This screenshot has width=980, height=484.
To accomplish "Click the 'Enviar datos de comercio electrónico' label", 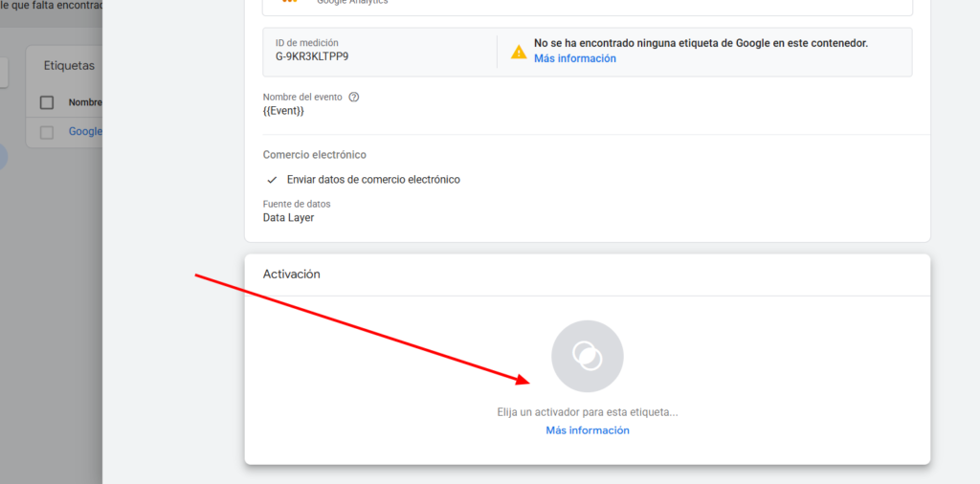I will click(373, 180).
